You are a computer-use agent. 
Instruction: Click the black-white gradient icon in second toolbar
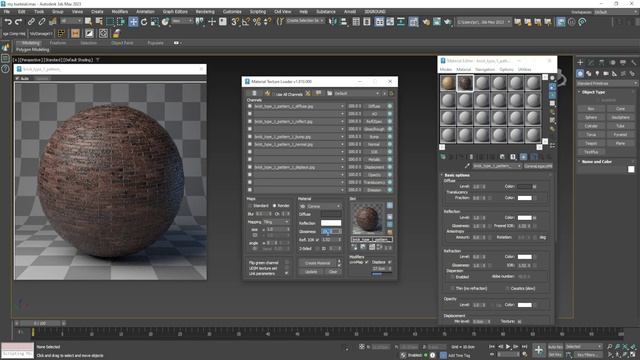point(89,33)
